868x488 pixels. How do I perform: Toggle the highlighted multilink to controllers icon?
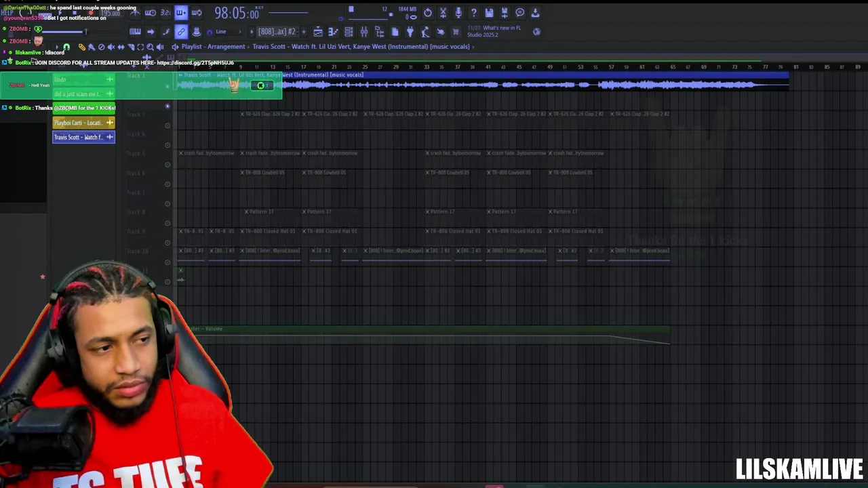click(x=181, y=32)
